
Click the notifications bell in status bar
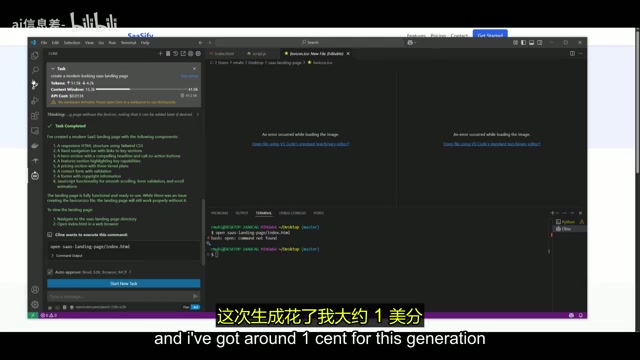coord(580,315)
